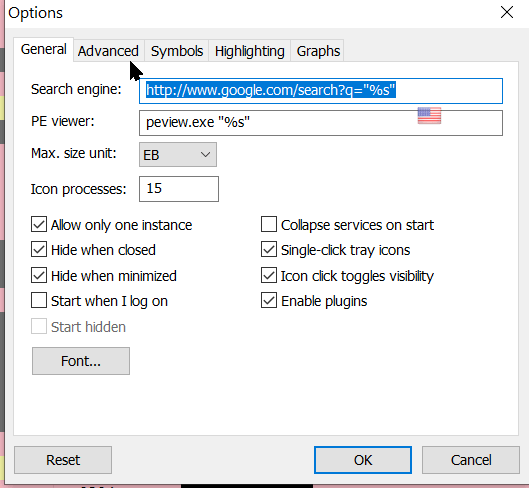Enable Start when I log on

pyautogui.click(x=39, y=300)
